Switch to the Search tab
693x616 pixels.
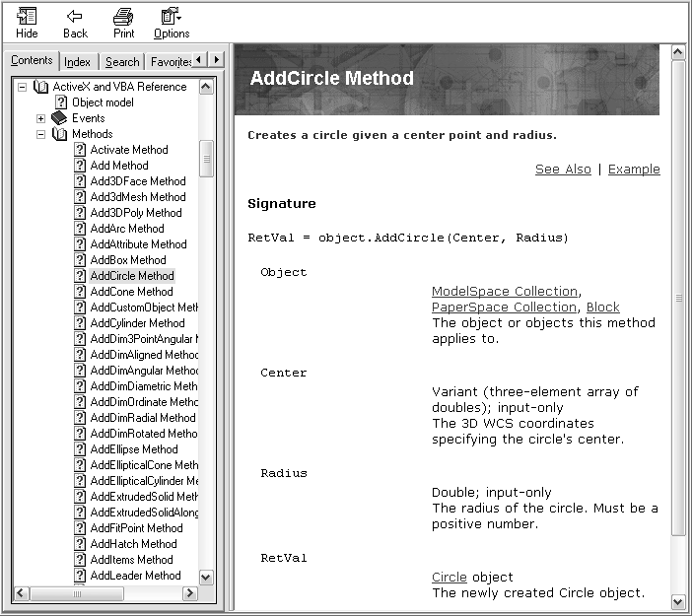click(x=122, y=62)
